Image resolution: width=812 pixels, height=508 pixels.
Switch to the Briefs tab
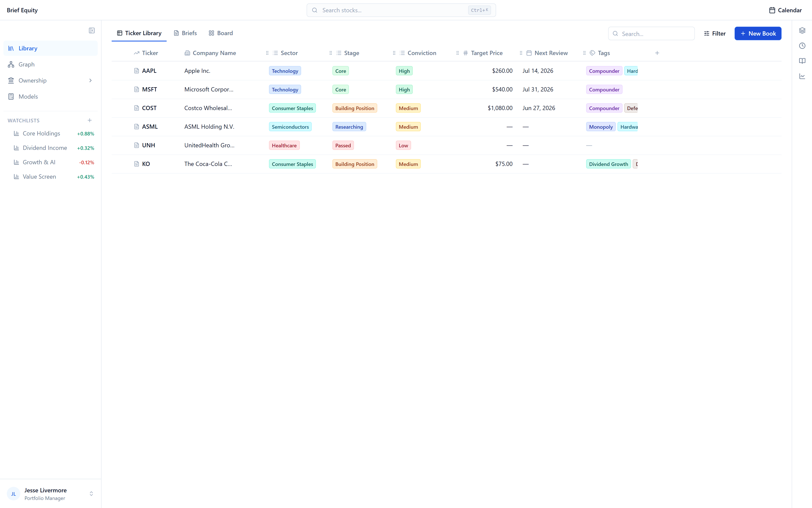[185, 33]
